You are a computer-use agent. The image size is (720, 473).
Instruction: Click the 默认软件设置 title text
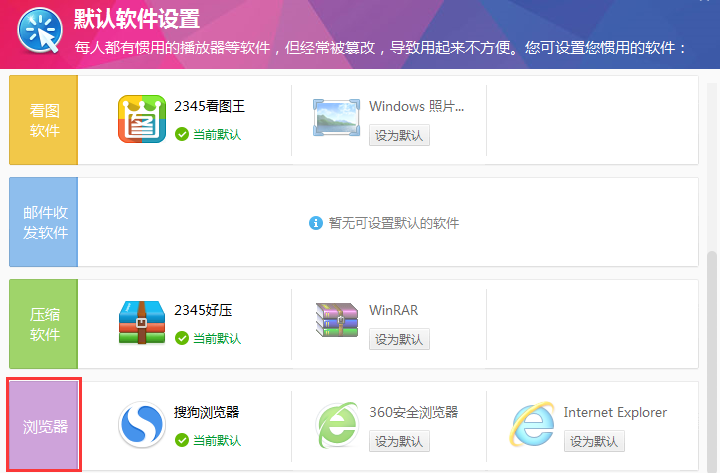click(137, 19)
